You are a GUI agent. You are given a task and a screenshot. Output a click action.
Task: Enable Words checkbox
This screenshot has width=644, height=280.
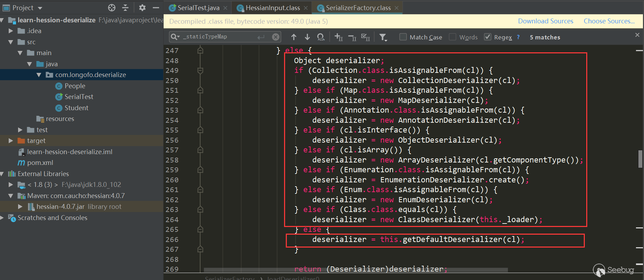pyautogui.click(x=453, y=37)
